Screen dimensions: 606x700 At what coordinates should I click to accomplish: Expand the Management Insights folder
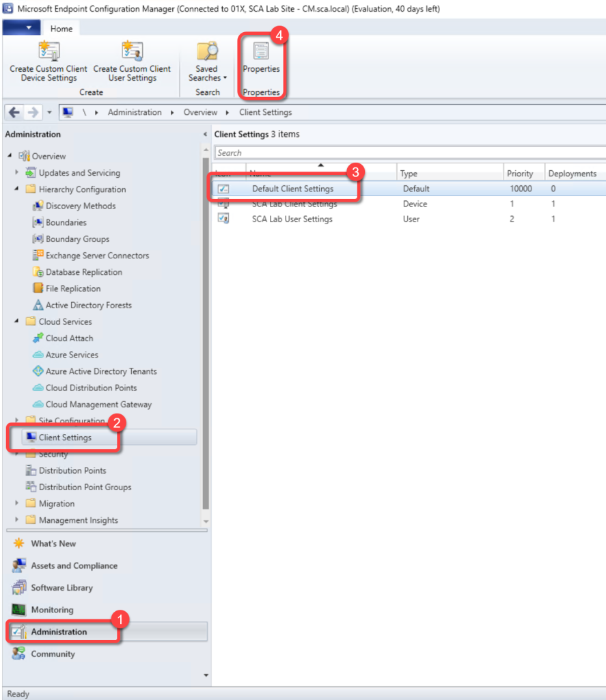[x=17, y=520]
